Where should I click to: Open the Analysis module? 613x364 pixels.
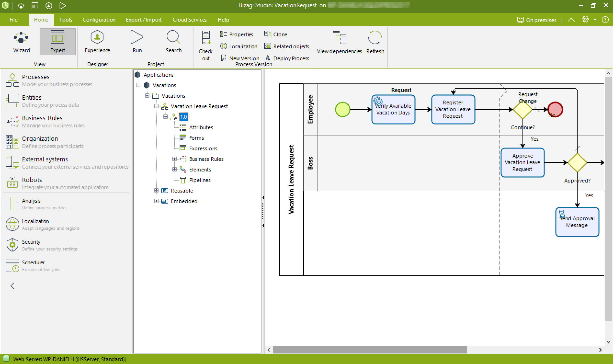[36, 204]
